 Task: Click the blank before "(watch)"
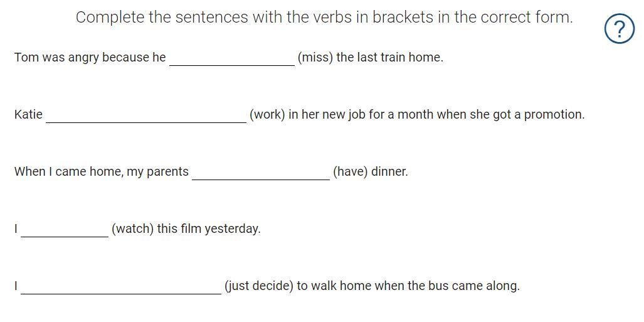click(65, 229)
